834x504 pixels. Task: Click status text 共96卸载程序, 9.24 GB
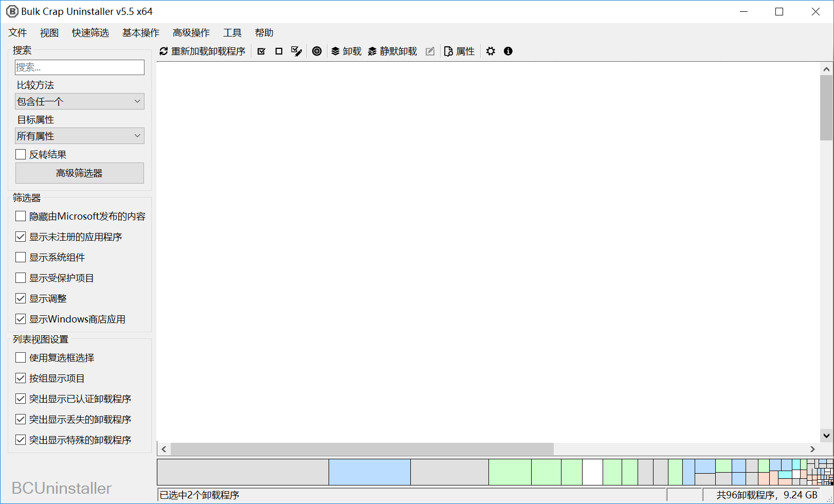tap(767, 495)
